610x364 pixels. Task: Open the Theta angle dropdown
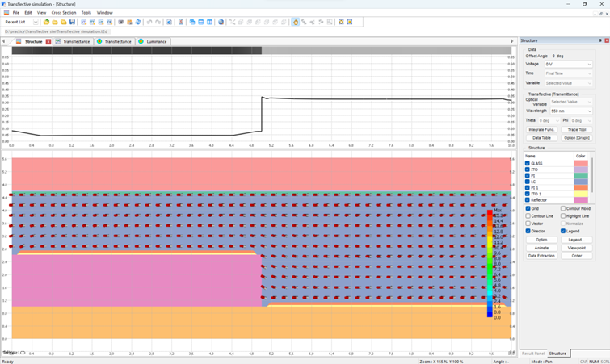pos(549,121)
